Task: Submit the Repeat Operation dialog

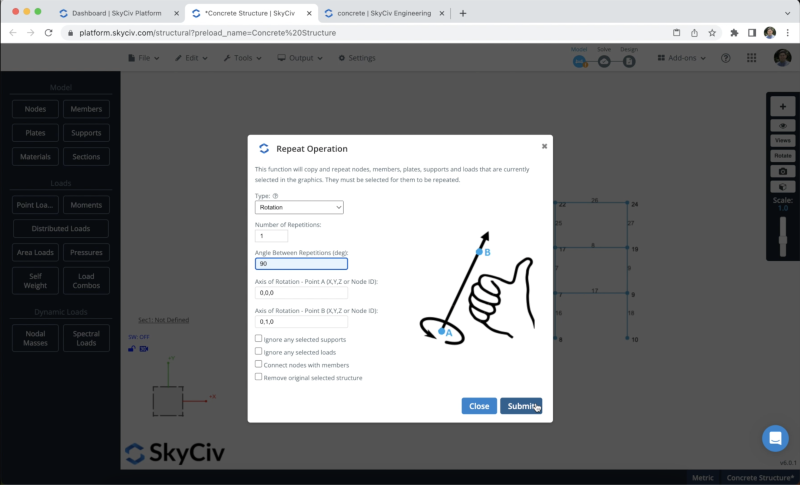Action: click(521, 406)
